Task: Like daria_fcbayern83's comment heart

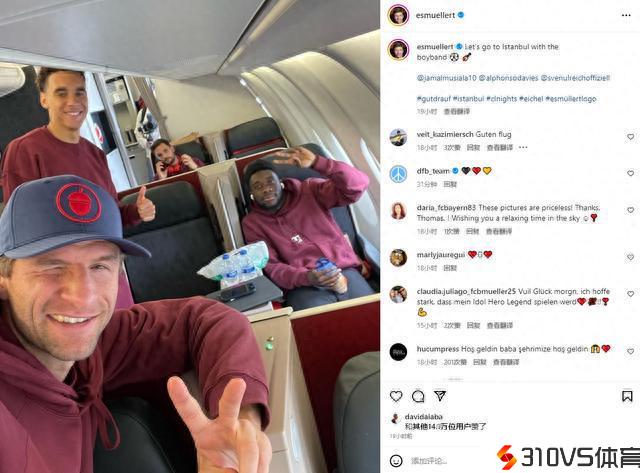Action: [x=631, y=210]
